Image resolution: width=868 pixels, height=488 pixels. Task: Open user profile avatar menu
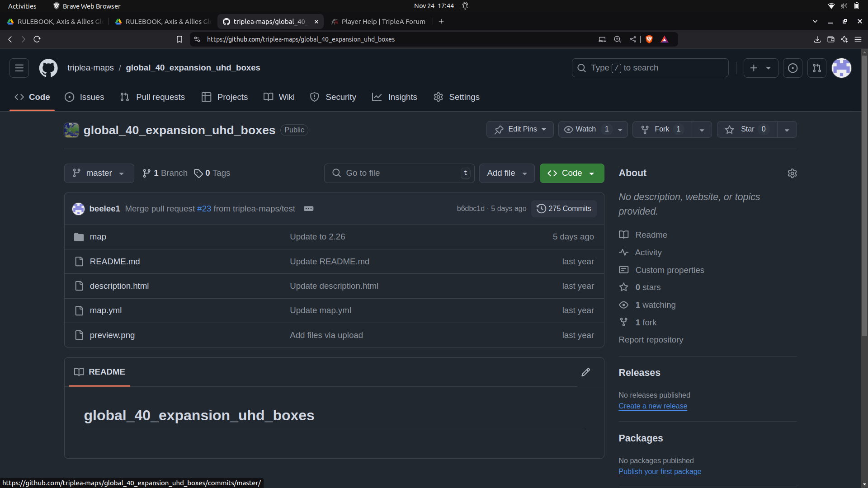click(841, 68)
